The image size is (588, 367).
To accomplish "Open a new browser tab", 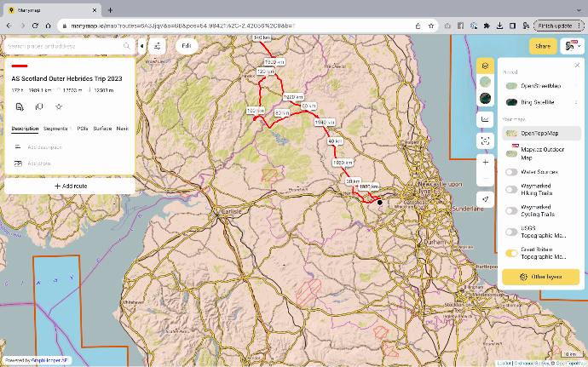I will [110, 10].
